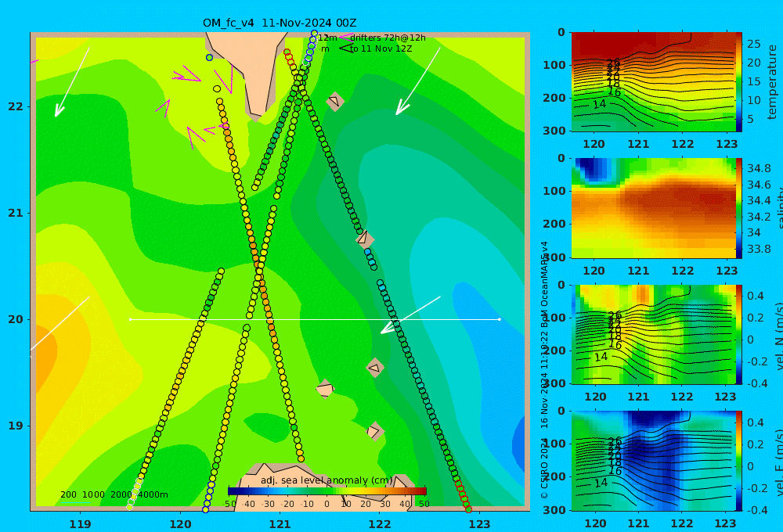Click the 'temperature' axis label
Screen dimensions: 783x532
coord(773,82)
